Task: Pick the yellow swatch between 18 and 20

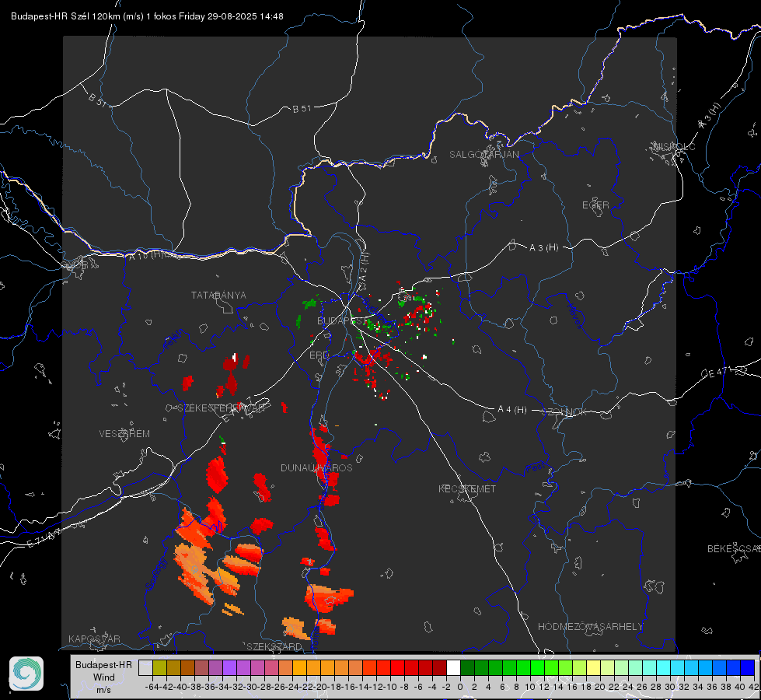Action: click(x=593, y=667)
